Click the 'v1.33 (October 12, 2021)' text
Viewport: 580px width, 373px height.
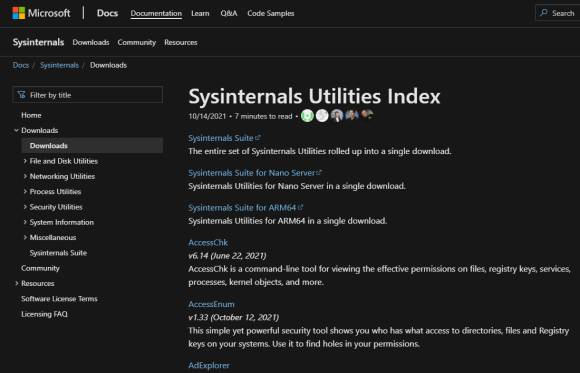tap(234, 317)
